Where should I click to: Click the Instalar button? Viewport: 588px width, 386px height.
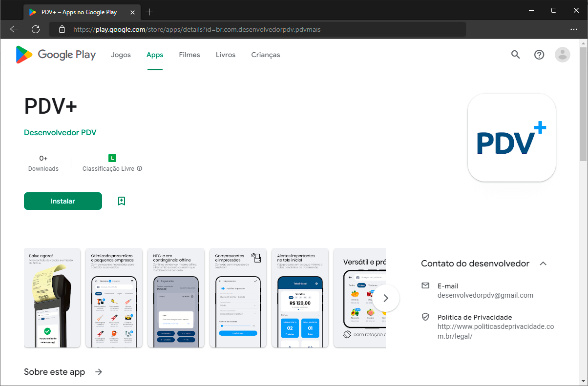tap(63, 201)
